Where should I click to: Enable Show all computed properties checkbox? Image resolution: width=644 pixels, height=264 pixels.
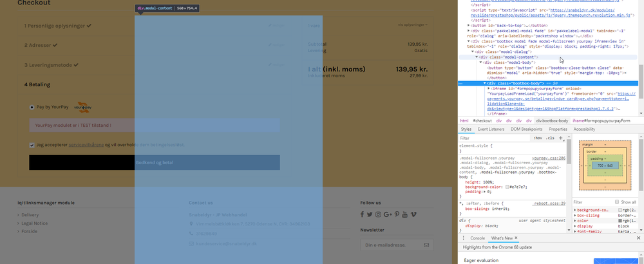coord(617,202)
